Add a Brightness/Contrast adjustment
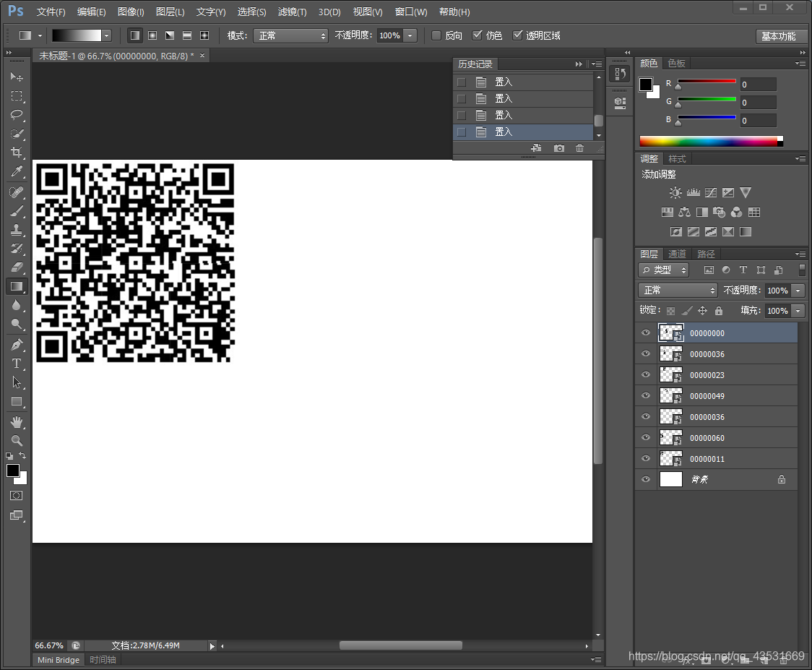 675,193
